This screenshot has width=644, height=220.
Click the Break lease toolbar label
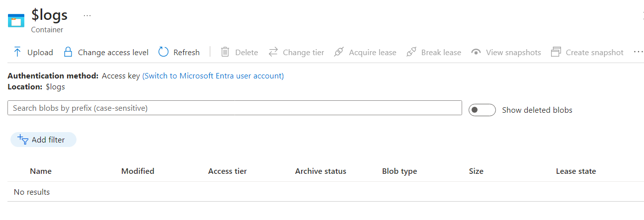(441, 53)
